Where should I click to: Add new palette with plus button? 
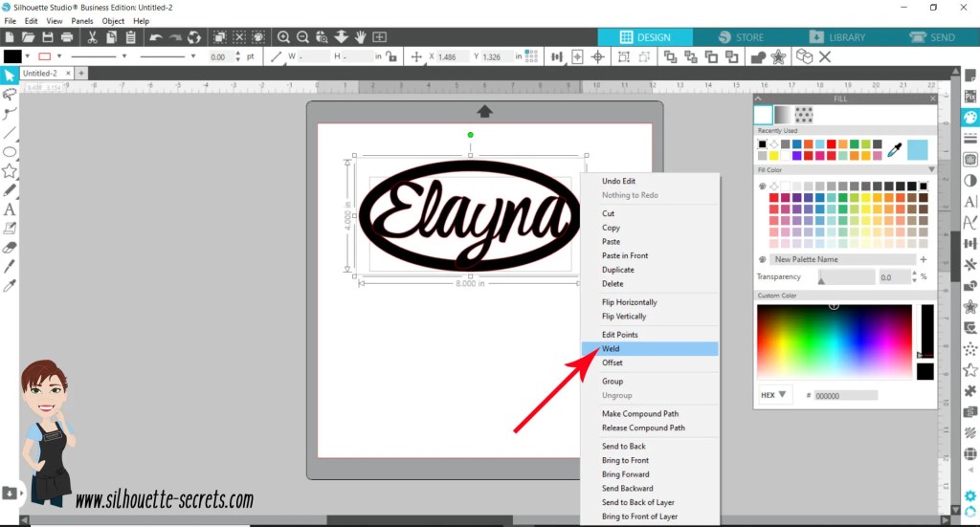pos(924,259)
